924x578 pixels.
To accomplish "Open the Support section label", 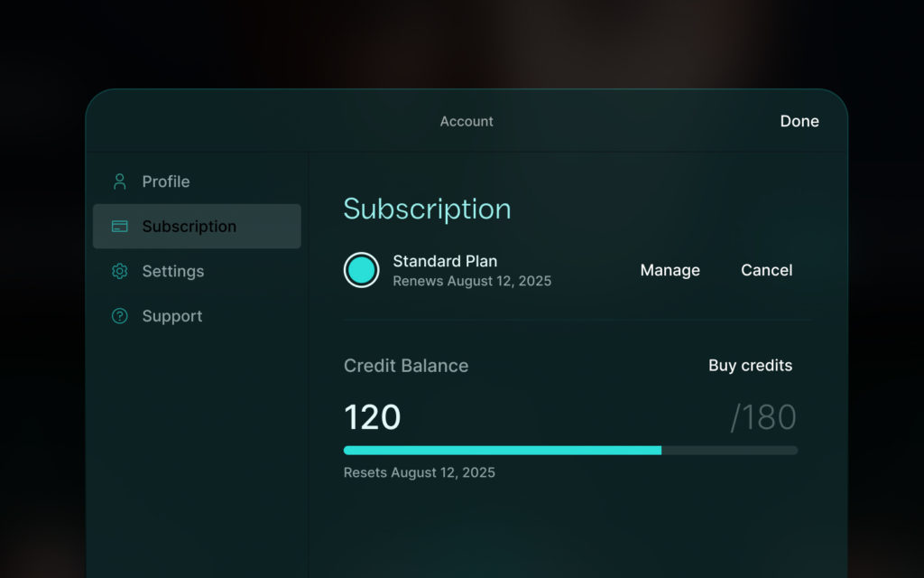I will tap(172, 316).
